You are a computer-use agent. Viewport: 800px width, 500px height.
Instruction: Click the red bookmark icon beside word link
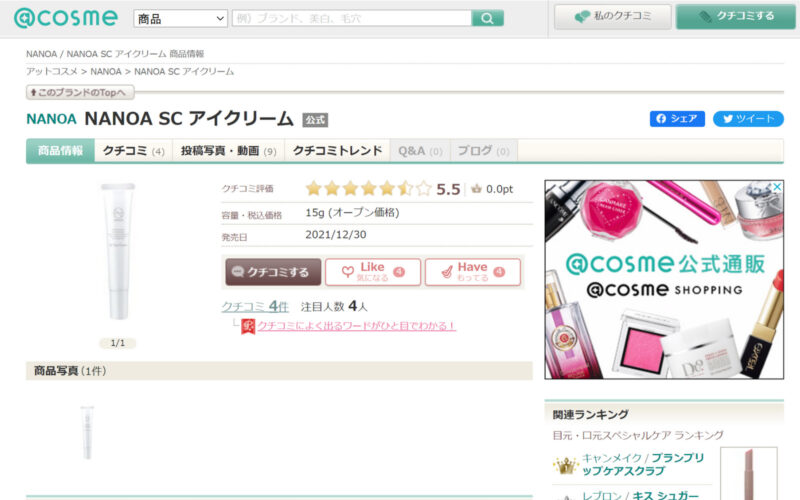[248, 327]
